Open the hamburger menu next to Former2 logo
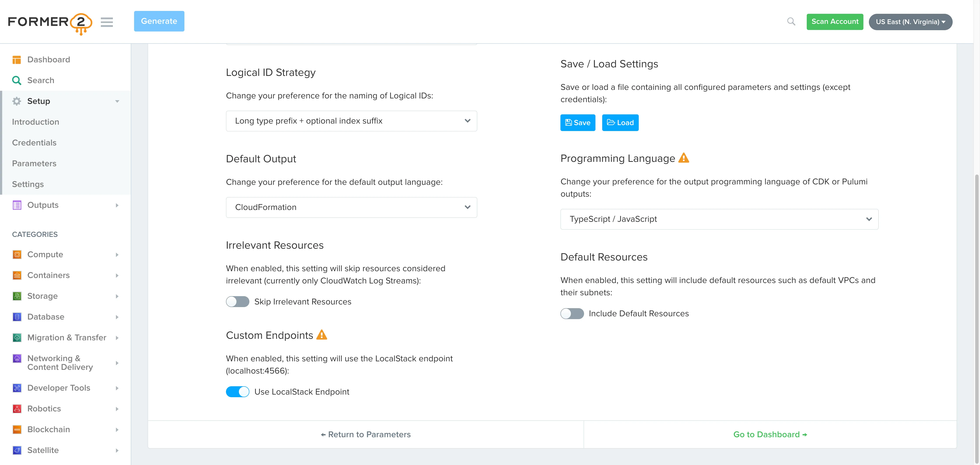980x465 pixels. (107, 22)
